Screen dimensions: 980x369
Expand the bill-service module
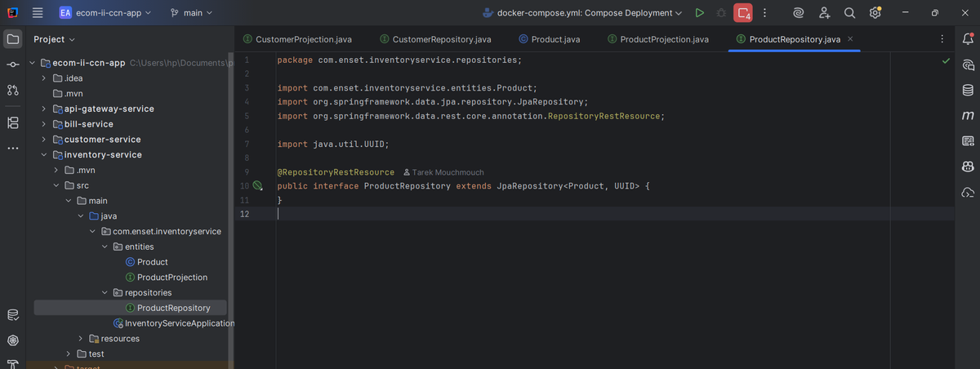pyautogui.click(x=43, y=124)
